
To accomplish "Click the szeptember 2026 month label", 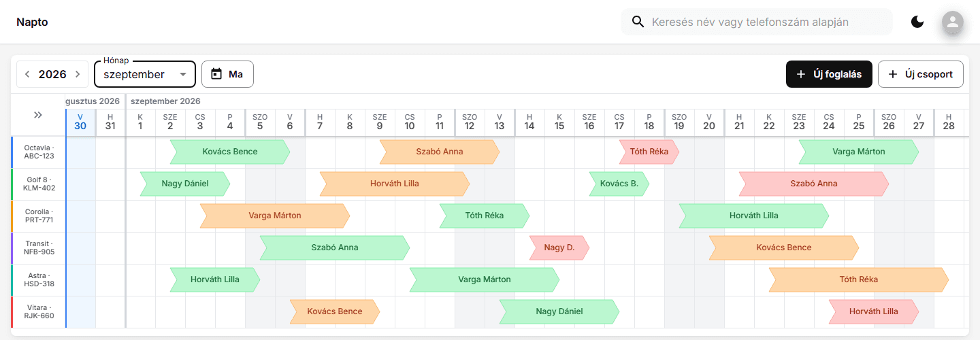I will tap(165, 101).
